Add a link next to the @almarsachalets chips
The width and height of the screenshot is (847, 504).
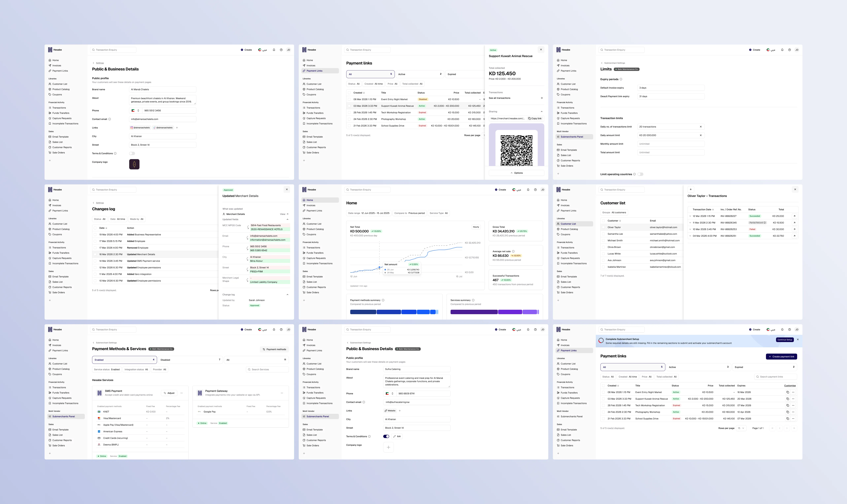tap(177, 128)
